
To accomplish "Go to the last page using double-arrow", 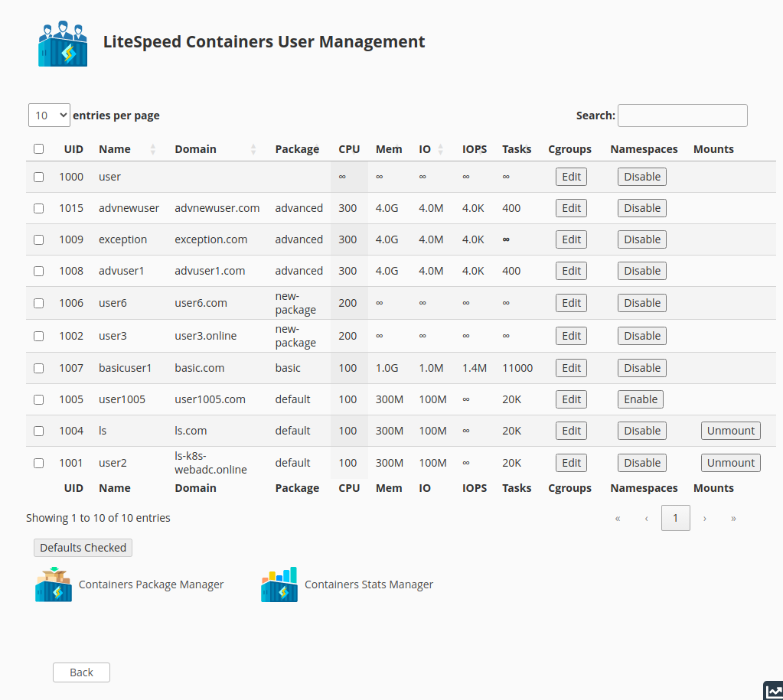I will pos(732,518).
